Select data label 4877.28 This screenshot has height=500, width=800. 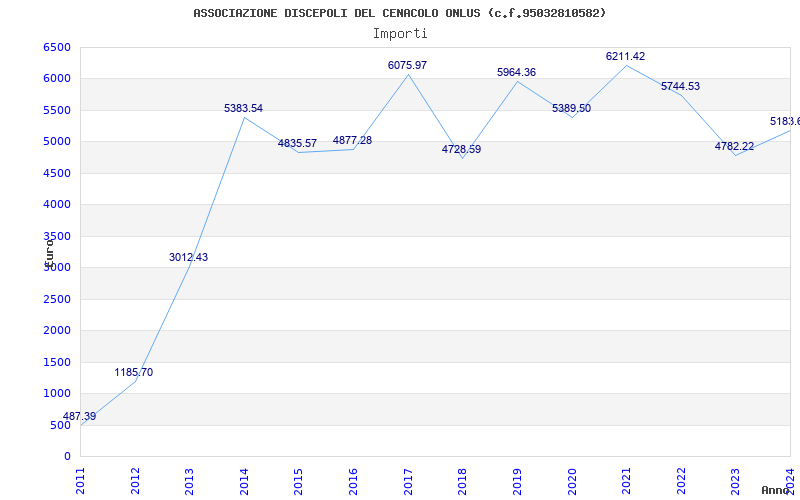point(352,140)
